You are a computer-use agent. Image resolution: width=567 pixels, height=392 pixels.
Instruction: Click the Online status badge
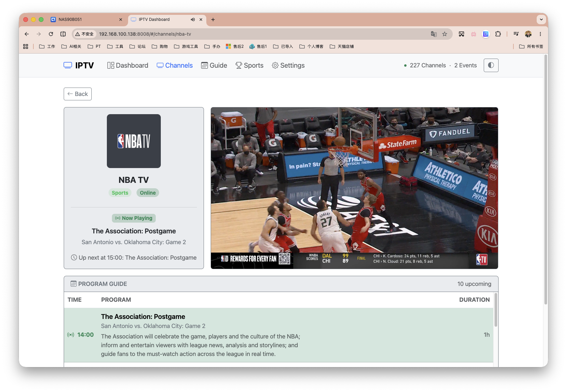coord(148,193)
